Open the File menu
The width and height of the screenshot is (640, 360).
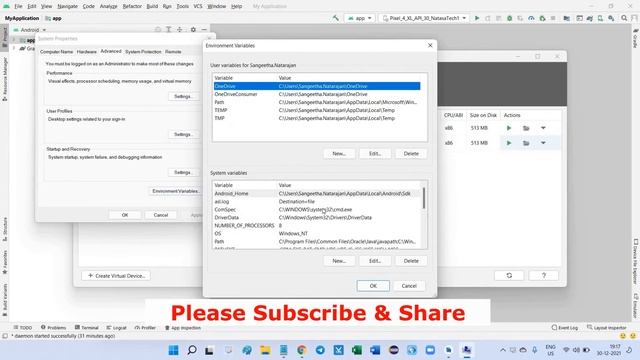(18, 6)
